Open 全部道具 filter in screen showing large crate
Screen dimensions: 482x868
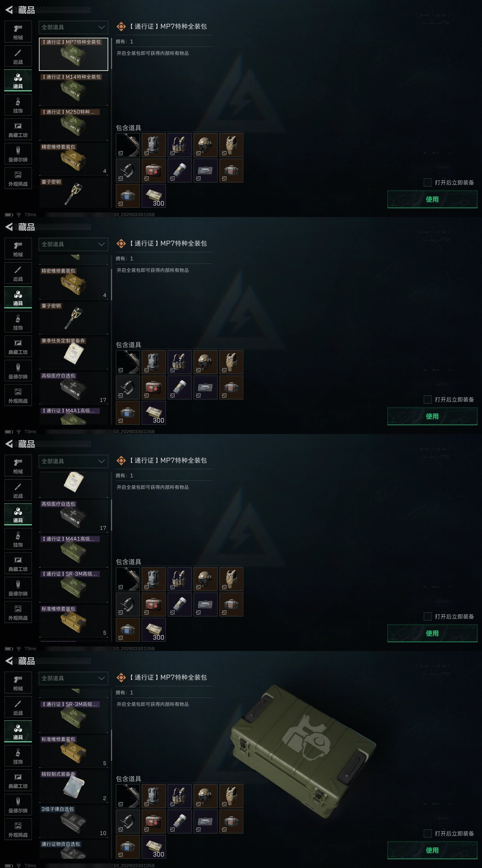pyautogui.click(x=74, y=678)
